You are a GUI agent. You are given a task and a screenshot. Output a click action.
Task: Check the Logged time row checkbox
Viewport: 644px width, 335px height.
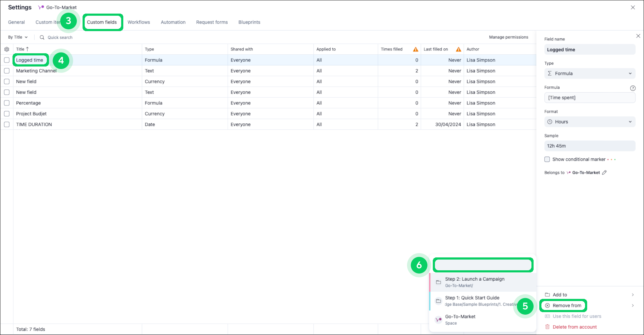(6, 60)
